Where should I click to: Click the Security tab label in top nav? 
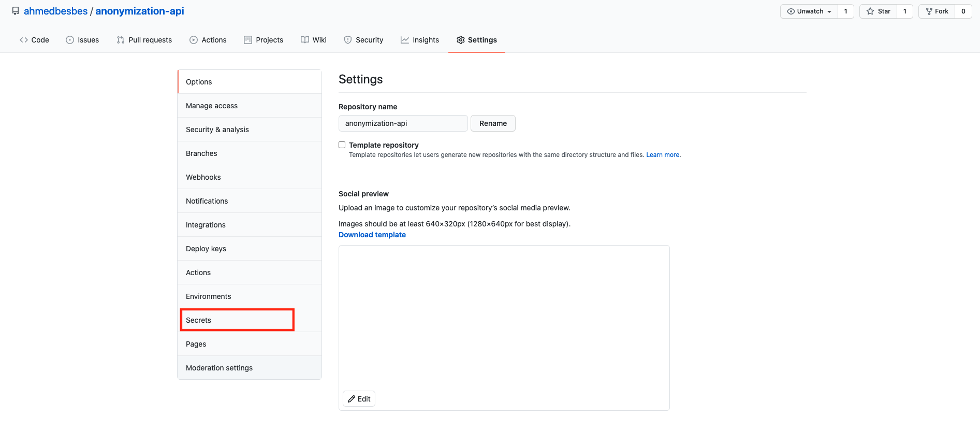[x=370, y=40]
